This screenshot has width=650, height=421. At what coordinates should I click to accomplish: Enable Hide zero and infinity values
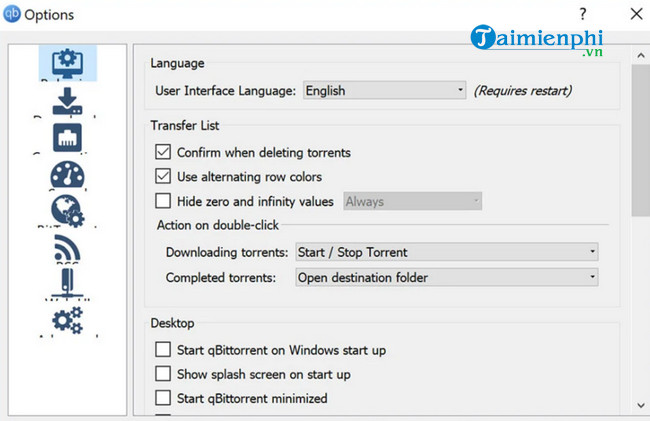[x=163, y=201]
